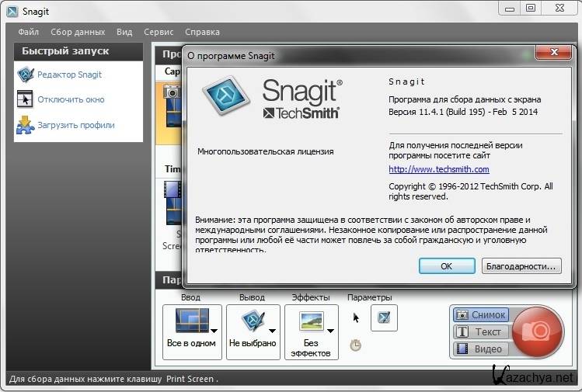Open the Справка menu
This screenshot has width=582, height=392.
pos(202,32)
